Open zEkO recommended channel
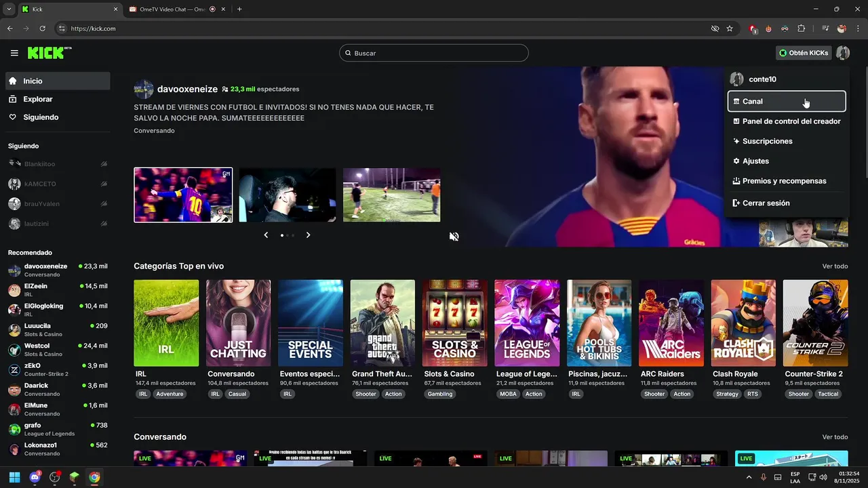868x488 pixels. [x=58, y=369]
